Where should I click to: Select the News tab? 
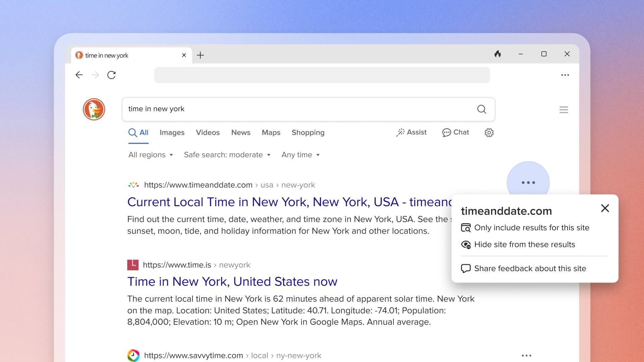pos(240,132)
